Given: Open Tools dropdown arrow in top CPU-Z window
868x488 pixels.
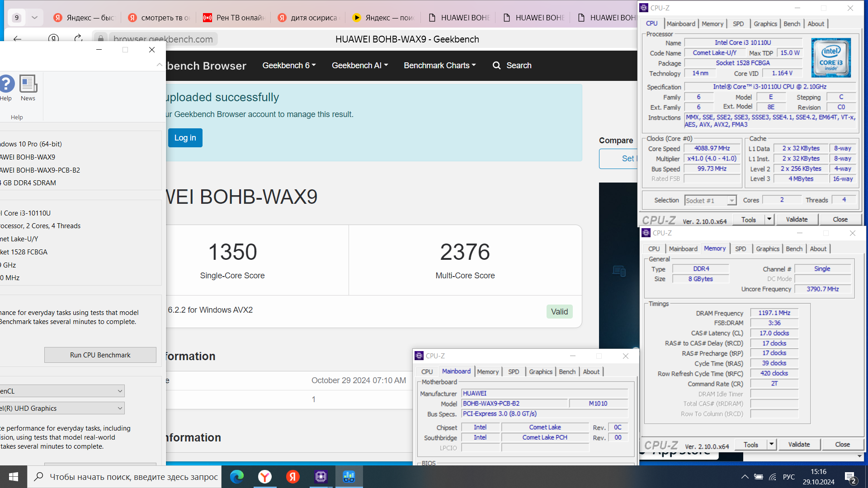Looking at the screenshot, I should click(x=769, y=220).
